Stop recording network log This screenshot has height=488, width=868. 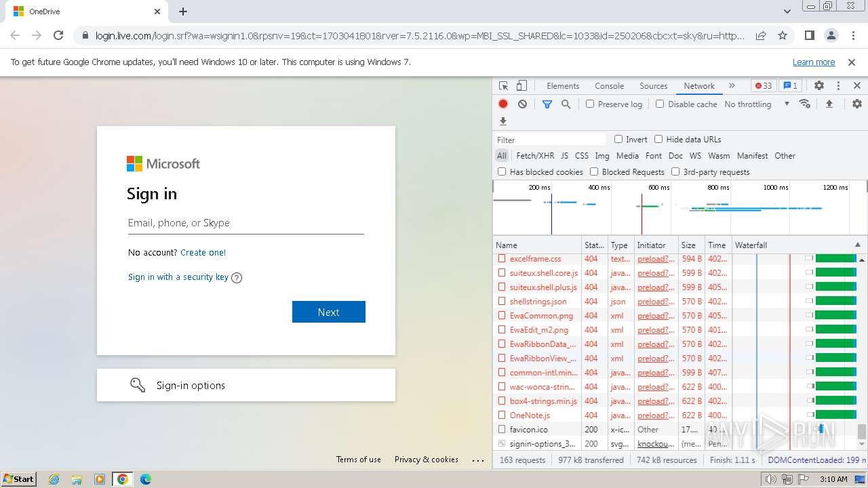[503, 104]
